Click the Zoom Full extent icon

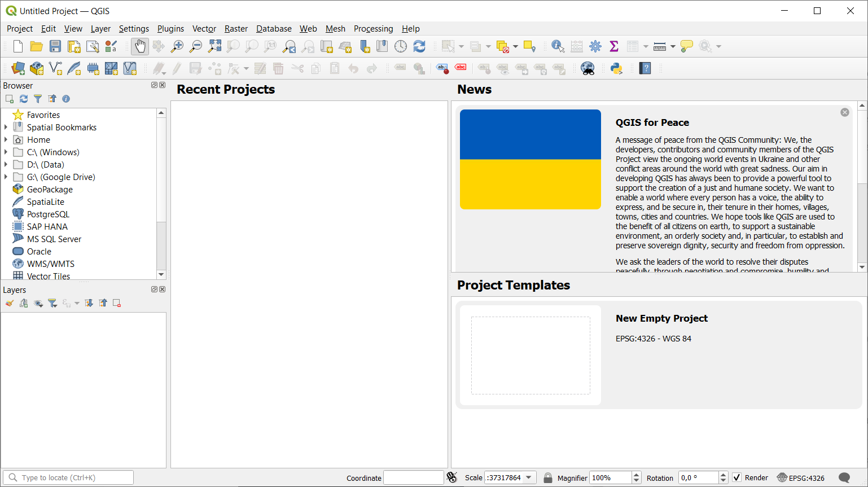(214, 46)
